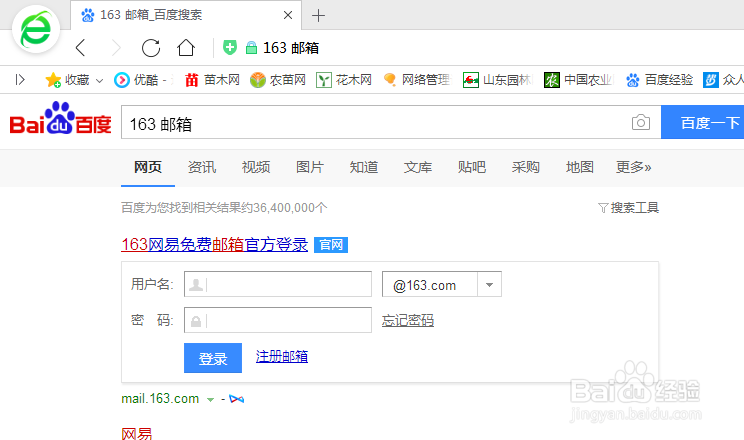Switch to the 贴吧 tab
Image resolution: width=744 pixels, height=440 pixels.
[x=472, y=167]
